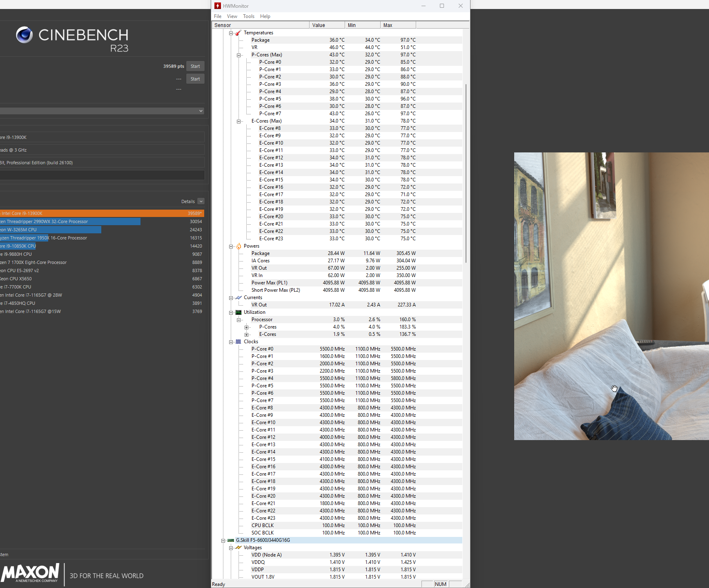Expand the P-Cores utilization node
The height and width of the screenshot is (588, 709).
(246, 327)
